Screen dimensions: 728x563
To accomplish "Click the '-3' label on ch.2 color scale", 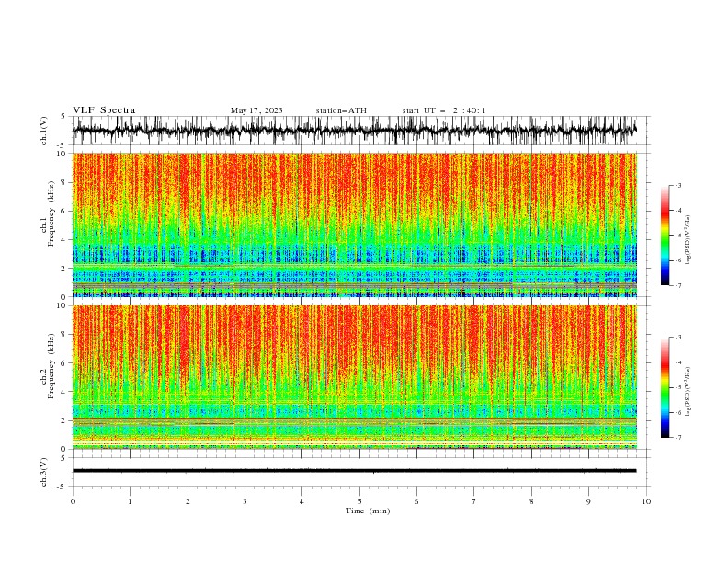I will point(677,338).
